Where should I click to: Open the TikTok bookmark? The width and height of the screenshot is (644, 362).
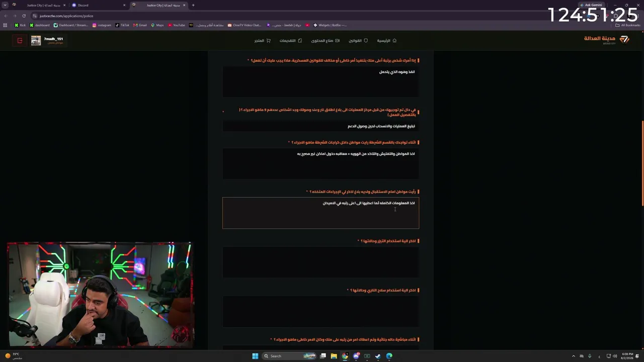point(122,25)
